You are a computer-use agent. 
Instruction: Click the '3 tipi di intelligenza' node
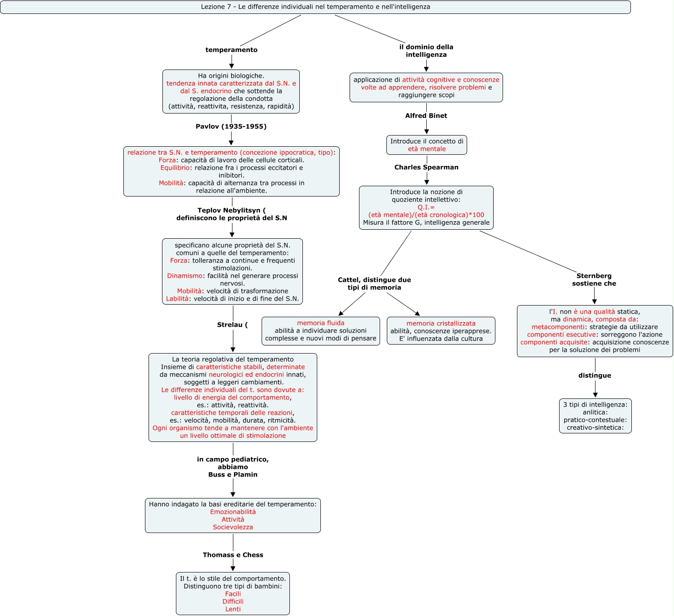pos(595,416)
